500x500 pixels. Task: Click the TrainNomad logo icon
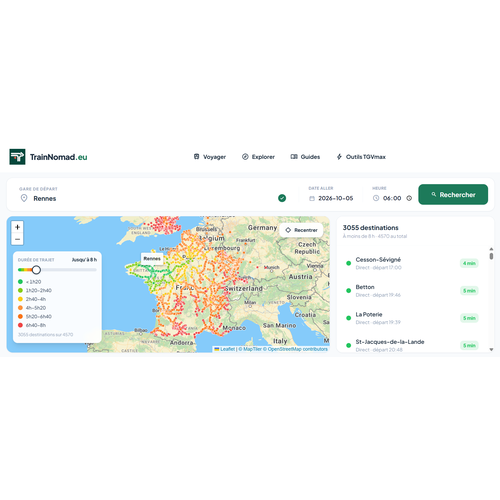pyautogui.click(x=17, y=157)
